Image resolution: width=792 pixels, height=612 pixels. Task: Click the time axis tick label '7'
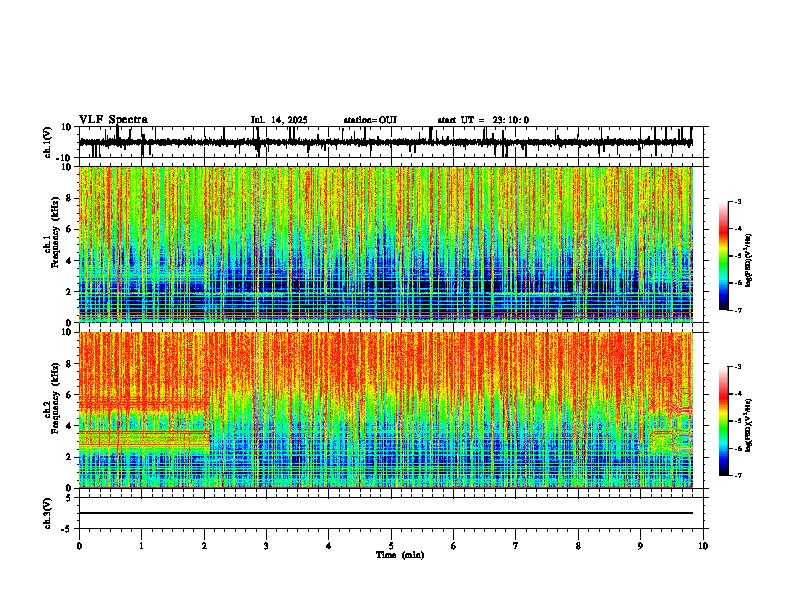pos(516,546)
